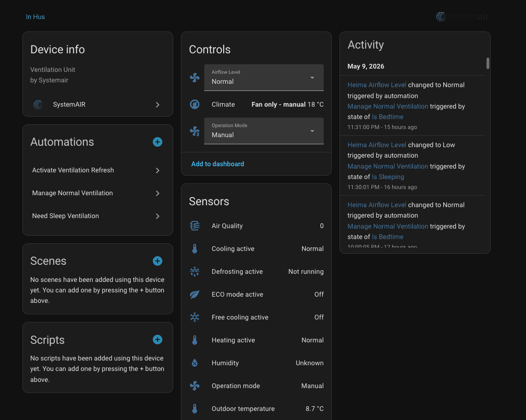Open the In Hus area link

point(35,17)
